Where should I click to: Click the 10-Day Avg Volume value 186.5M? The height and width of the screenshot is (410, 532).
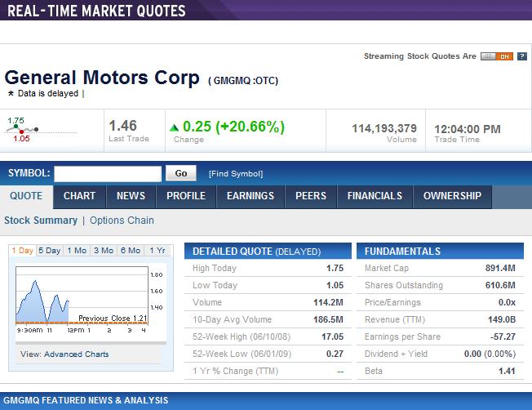tap(329, 319)
